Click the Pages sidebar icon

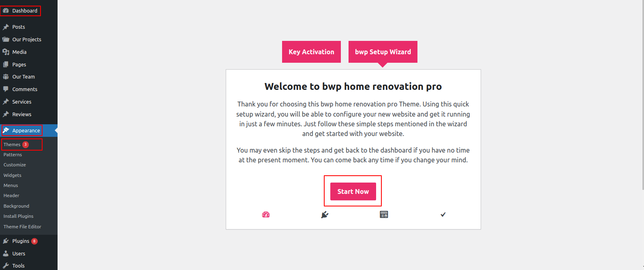(x=6, y=64)
